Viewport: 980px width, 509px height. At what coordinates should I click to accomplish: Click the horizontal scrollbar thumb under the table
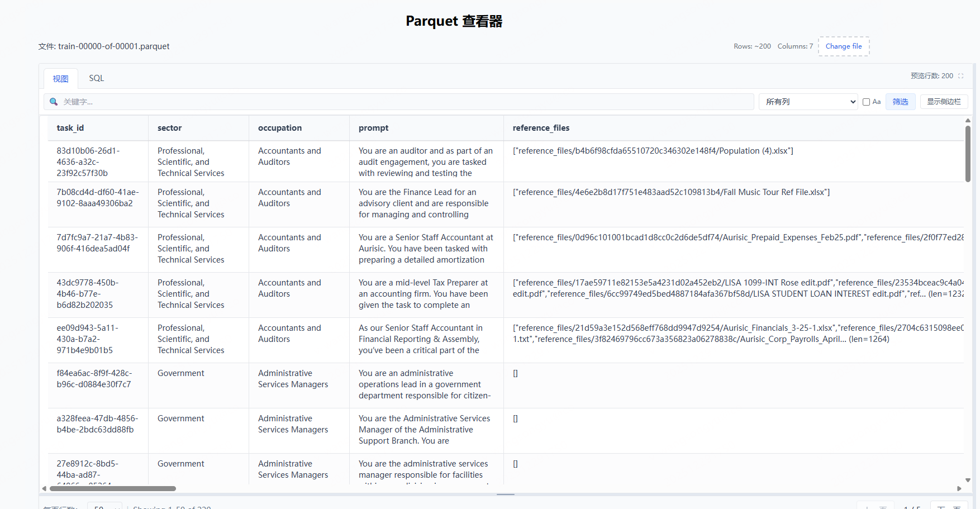click(x=112, y=488)
